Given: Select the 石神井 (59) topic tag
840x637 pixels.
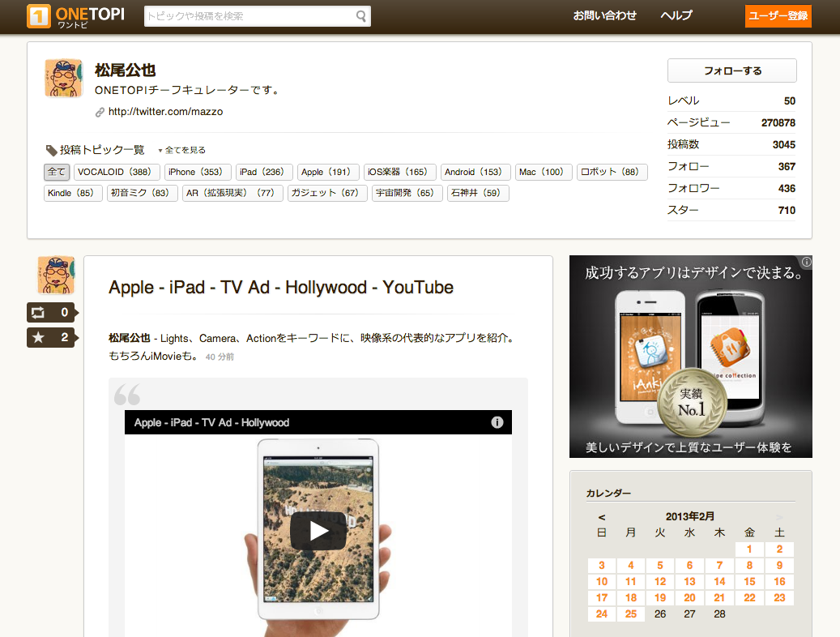Looking at the screenshot, I should 478,193.
